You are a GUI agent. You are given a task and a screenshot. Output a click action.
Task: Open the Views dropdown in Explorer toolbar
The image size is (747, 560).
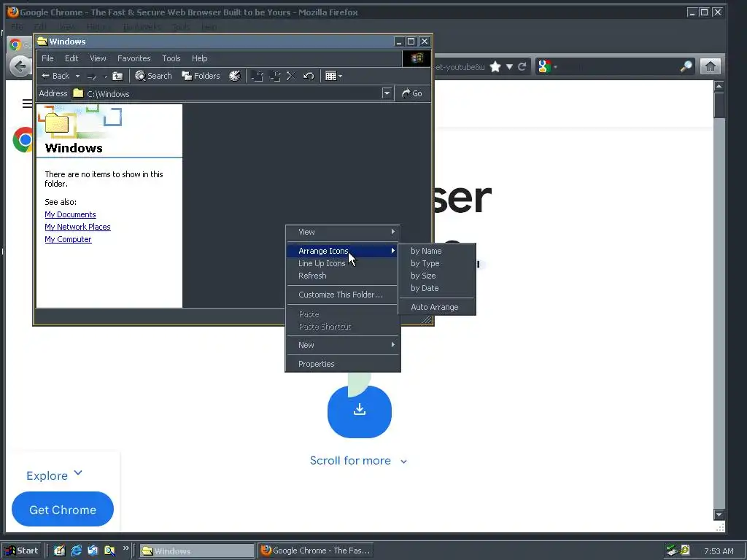333,76
